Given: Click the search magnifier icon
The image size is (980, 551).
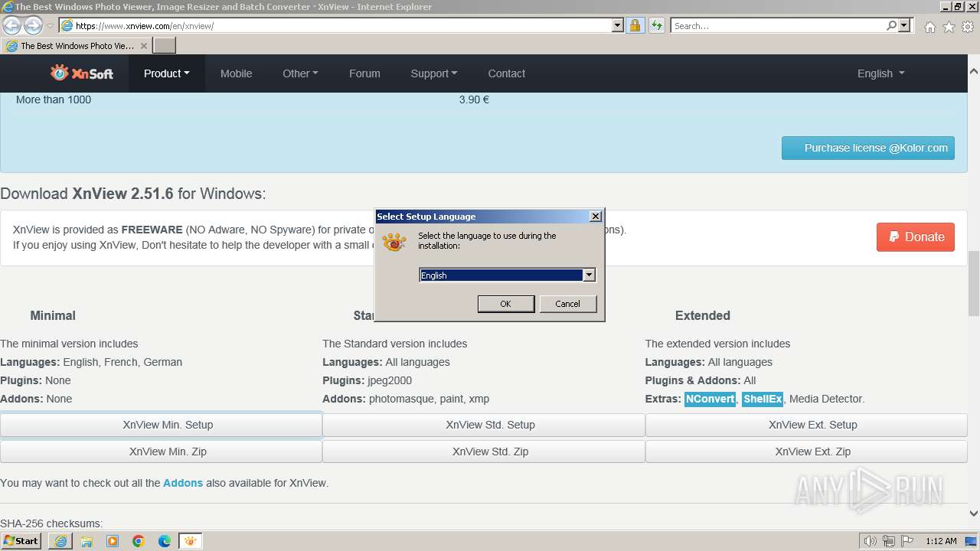Looking at the screenshot, I should tap(891, 25).
